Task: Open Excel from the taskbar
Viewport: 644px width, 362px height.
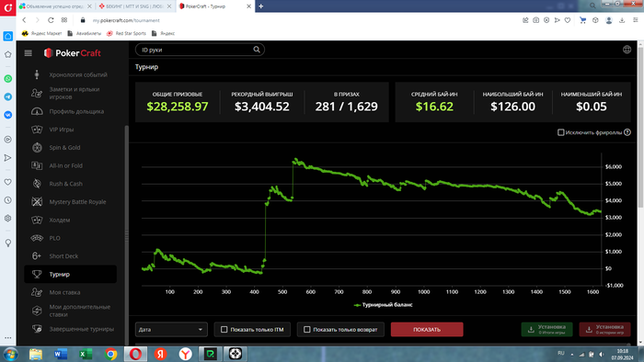Action: (86, 354)
